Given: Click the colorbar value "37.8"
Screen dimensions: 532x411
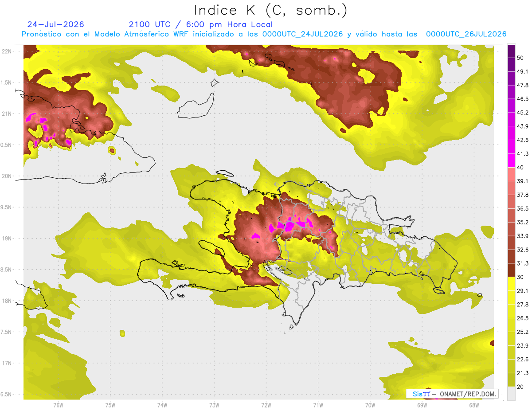Looking at the screenshot, I should click(x=523, y=195).
